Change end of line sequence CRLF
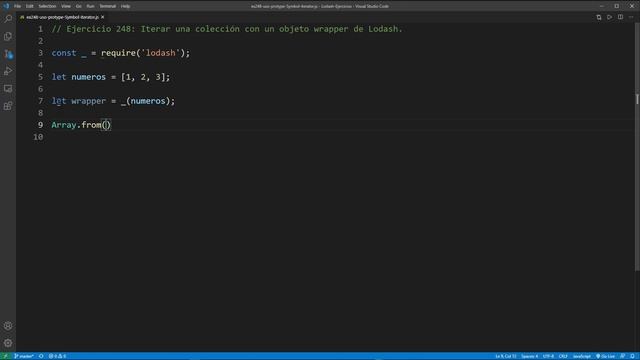Screen dimensions: 640x360 click(x=563, y=356)
